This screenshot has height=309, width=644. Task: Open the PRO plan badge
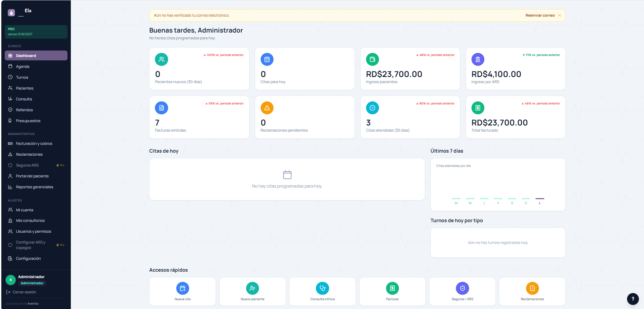pos(36,32)
